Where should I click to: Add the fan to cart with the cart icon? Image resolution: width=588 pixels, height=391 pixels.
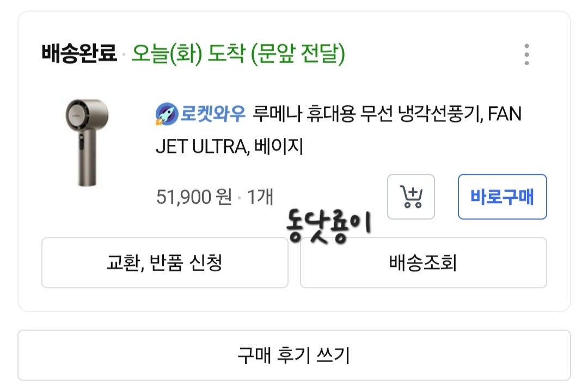tap(411, 197)
